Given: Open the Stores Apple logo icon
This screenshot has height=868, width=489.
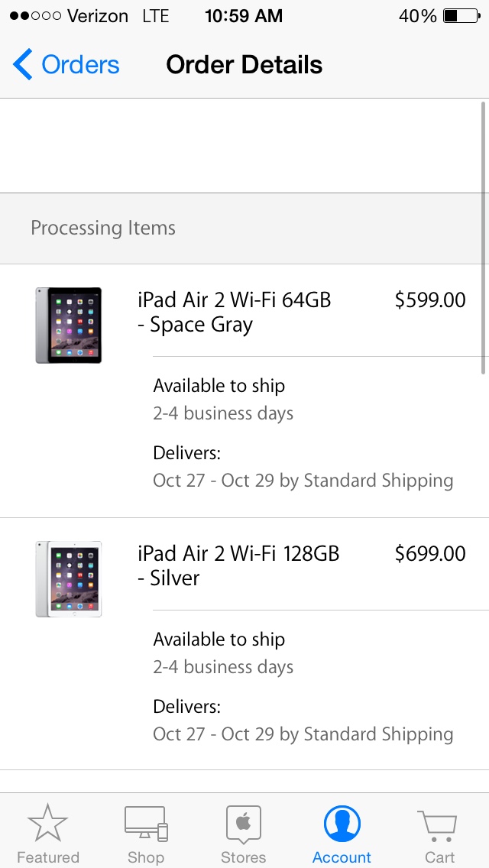Looking at the screenshot, I should coord(244,824).
